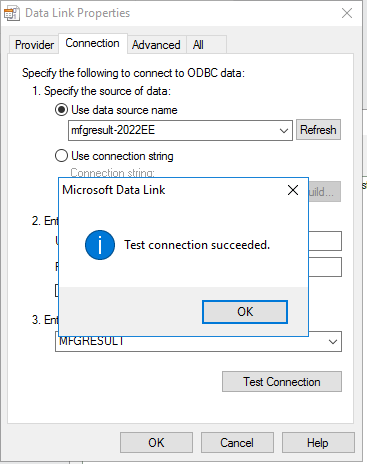
Task: Click the Test Connection button
Action: coord(282,382)
